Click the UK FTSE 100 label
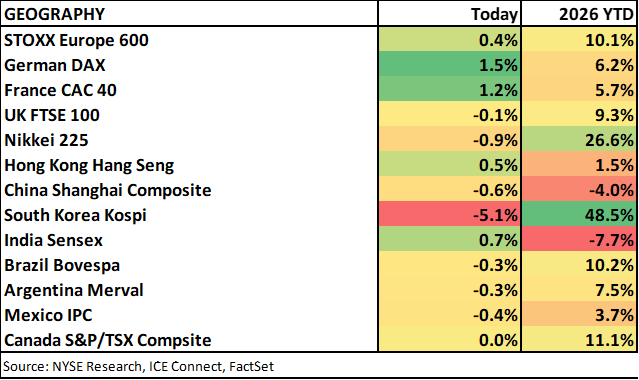The width and height of the screenshot is (639, 380). tap(52, 115)
